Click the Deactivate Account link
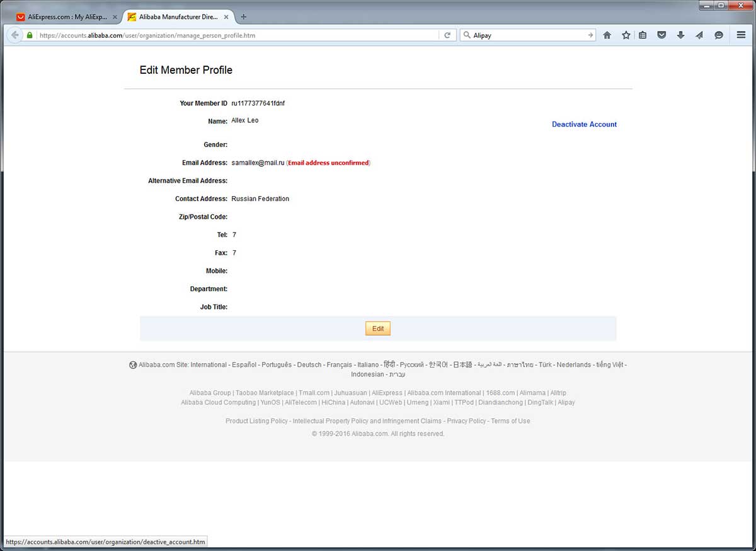 pos(585,124)
